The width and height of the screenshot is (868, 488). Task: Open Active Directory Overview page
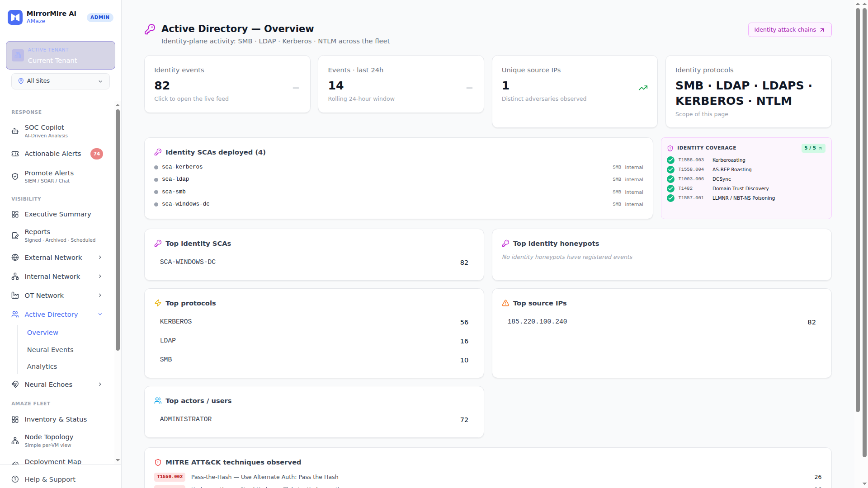pyautogui.click(x=42, y=333)
